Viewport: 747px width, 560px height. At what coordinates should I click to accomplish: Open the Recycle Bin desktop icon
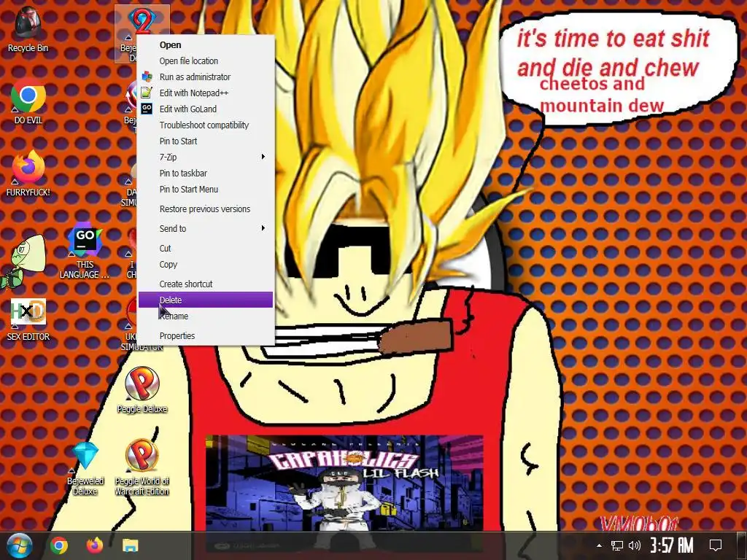click(x=28, y=28)
